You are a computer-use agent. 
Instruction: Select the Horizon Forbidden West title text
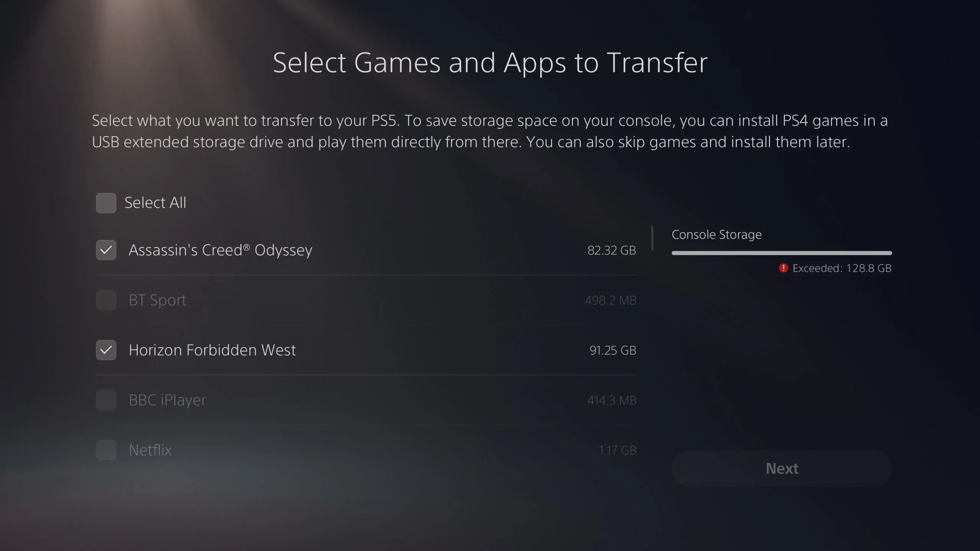click(x=212, y=350)
